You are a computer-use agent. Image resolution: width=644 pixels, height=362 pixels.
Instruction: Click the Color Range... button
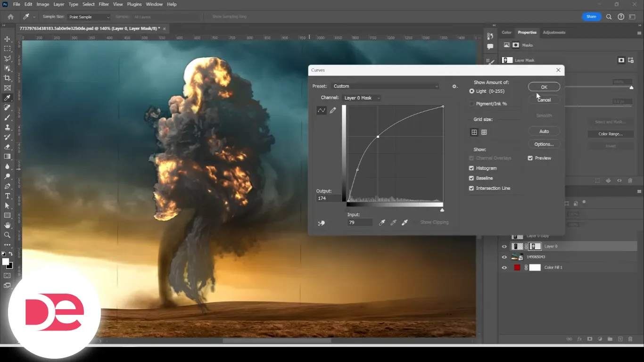coord(611,134)
